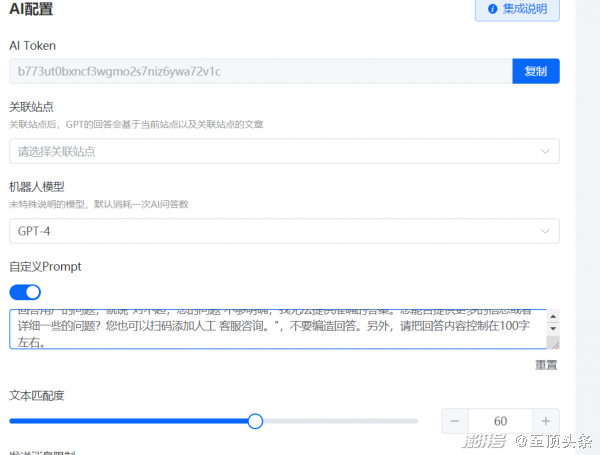Screen dimensions: 600x455
Task: Click the chevron arrow in 关联站点 selector
Action: (x=545, y=151)
